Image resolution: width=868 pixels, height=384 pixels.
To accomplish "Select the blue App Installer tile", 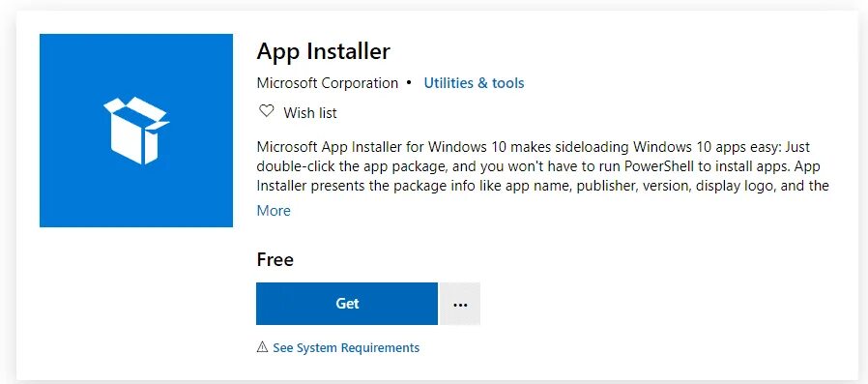I will click(136, 131).
